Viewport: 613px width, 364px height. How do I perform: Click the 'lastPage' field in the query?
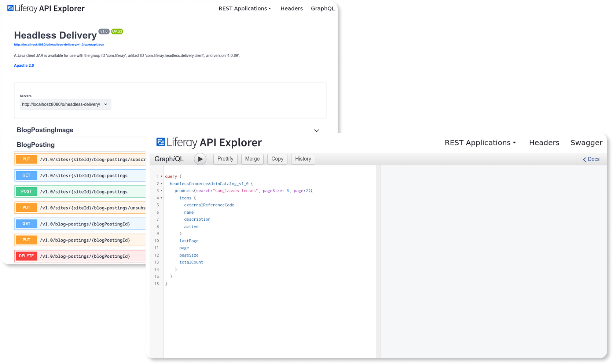pos(189,241)
